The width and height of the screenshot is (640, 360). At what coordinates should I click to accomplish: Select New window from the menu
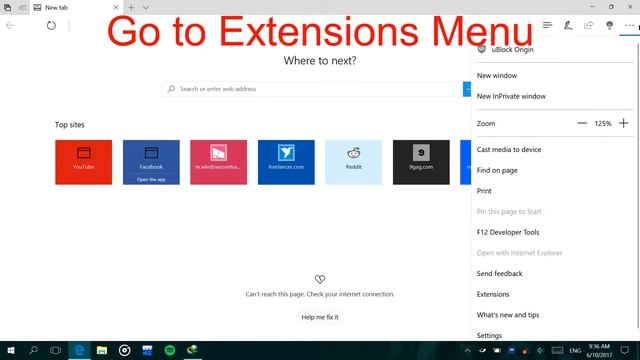point(497,76)
